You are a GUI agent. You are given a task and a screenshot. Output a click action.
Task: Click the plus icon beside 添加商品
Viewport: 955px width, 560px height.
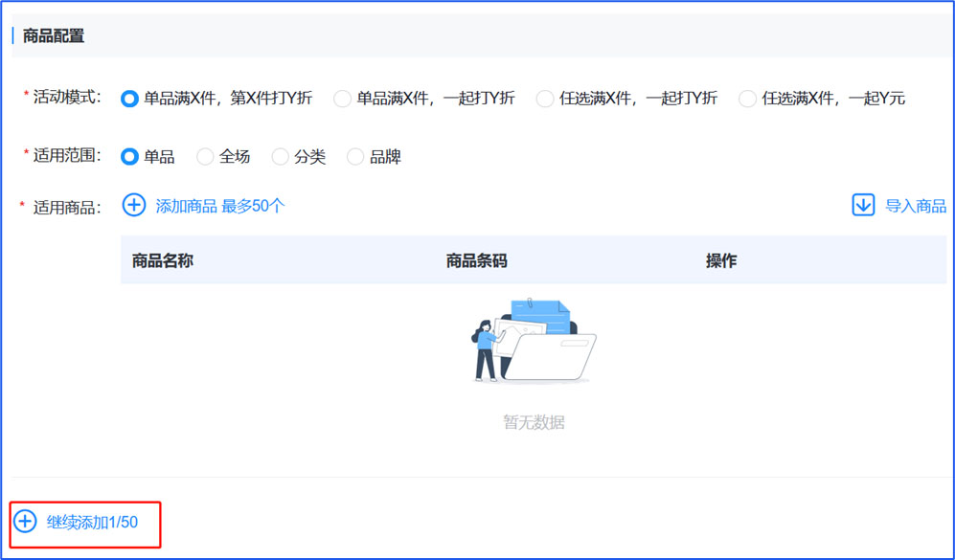pyautogui.click(x=134, y=205)
